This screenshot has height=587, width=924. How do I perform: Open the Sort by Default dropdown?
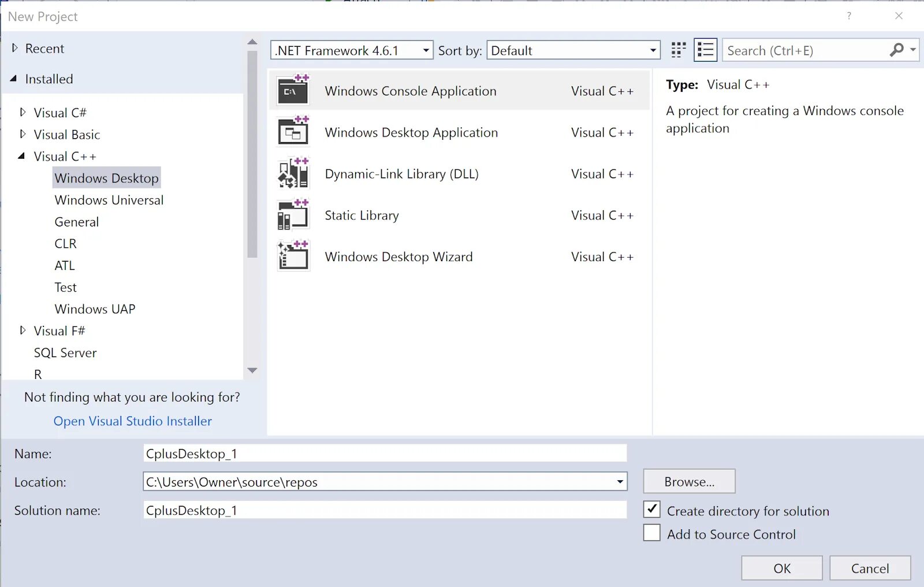[573, 50]
